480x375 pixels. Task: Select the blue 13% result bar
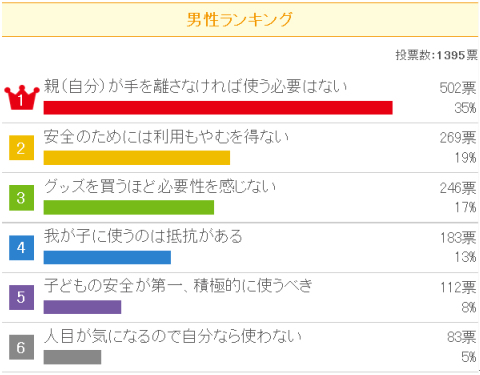pos(107,257)
